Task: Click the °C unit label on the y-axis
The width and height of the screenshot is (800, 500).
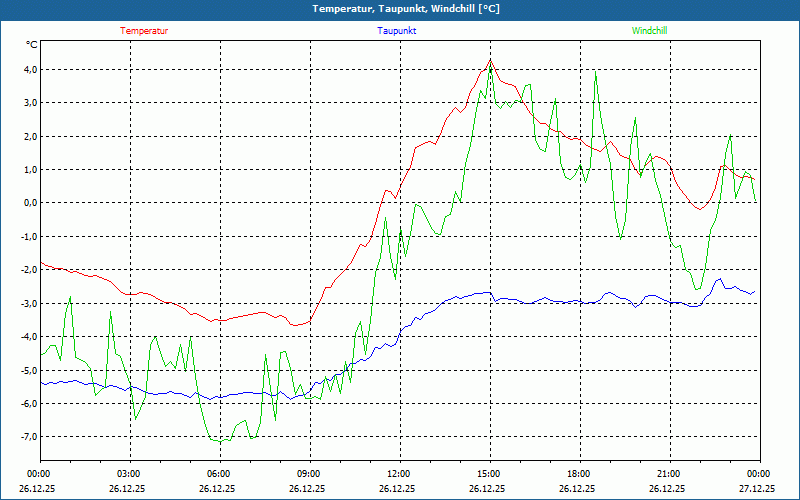Action: [32, 45]
